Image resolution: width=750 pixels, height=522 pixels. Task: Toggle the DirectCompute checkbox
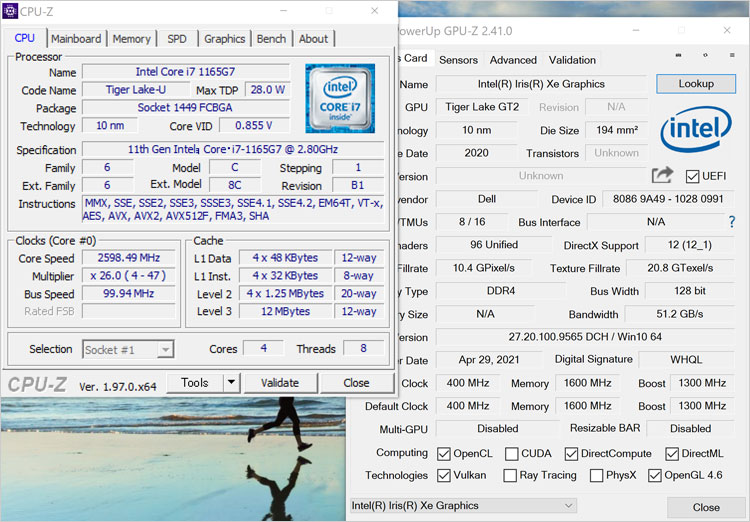point(571,454)
